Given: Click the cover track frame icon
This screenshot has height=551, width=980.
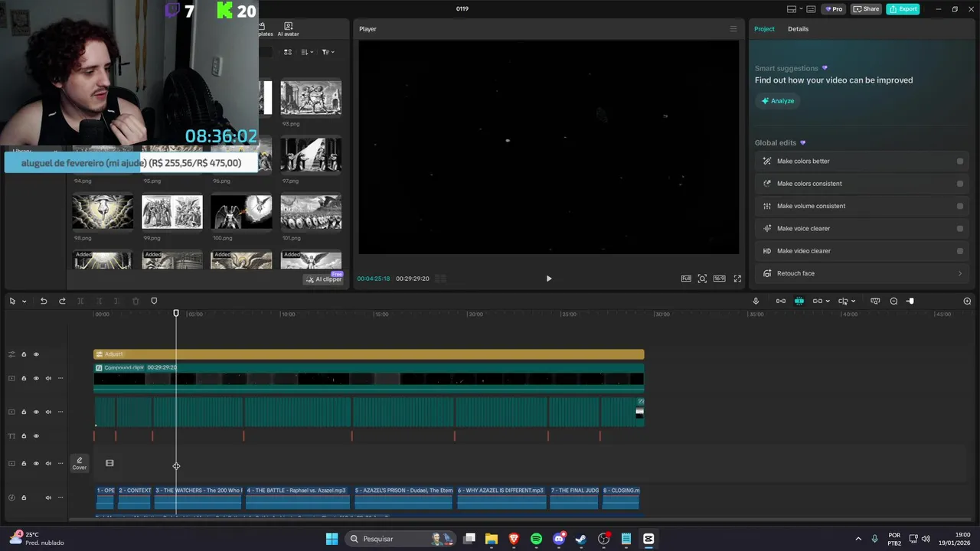Looking at the screenshot, I should (x=109, y=463).
